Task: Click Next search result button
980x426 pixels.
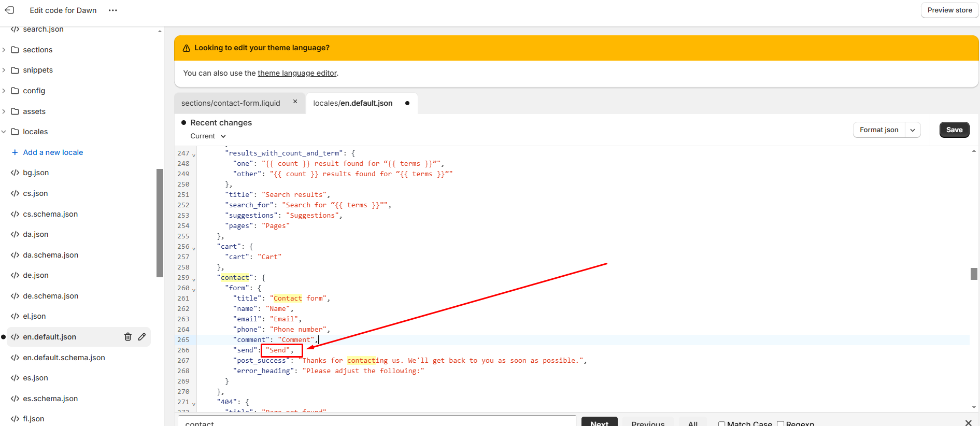Action: pyautogui.click(x=600, y=422)
